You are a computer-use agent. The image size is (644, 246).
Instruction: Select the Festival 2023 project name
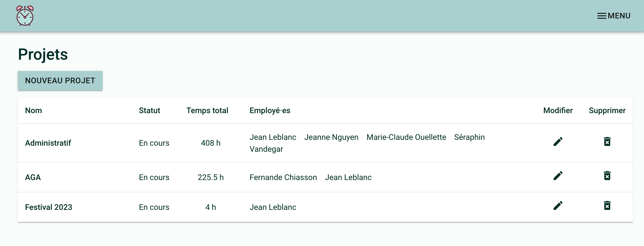coord(49,207)
